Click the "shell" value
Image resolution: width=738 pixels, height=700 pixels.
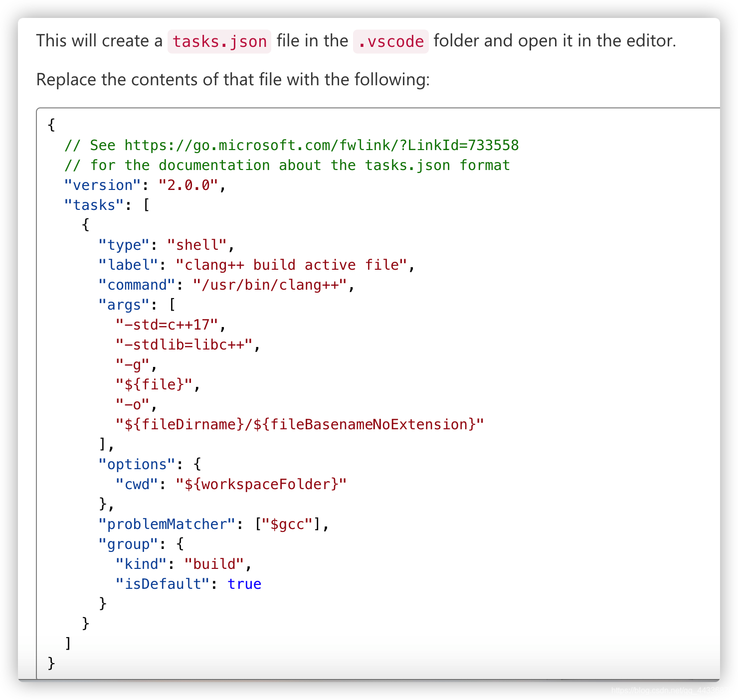tap(197, 245)
